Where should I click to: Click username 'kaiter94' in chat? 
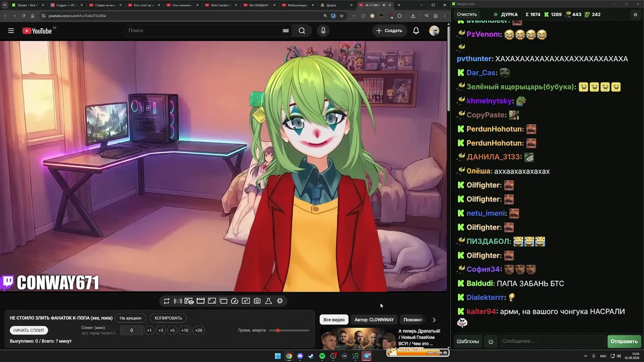tap(481, 312)
